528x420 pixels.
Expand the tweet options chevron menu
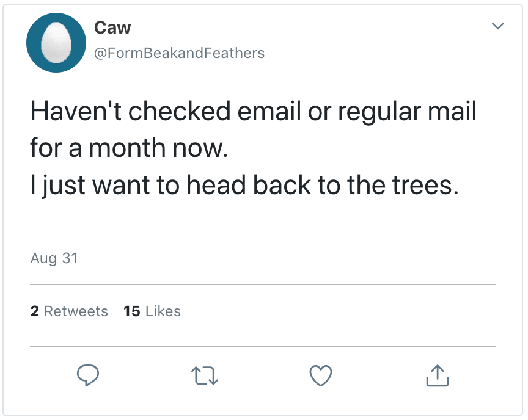tap(498, 26)
